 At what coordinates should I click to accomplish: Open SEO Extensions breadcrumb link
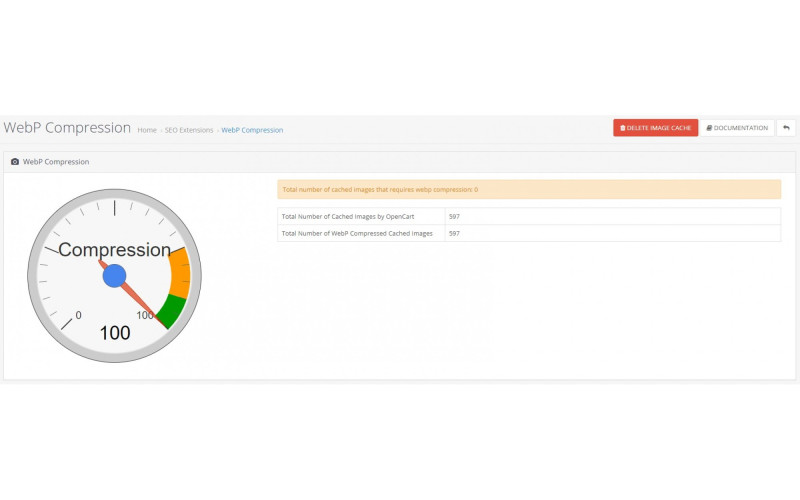point(189,130)
